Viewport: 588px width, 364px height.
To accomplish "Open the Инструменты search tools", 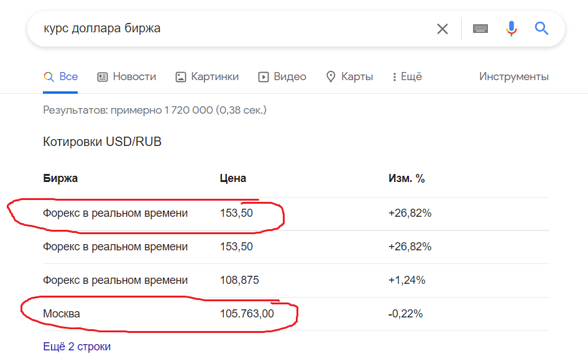I will 514,76.
